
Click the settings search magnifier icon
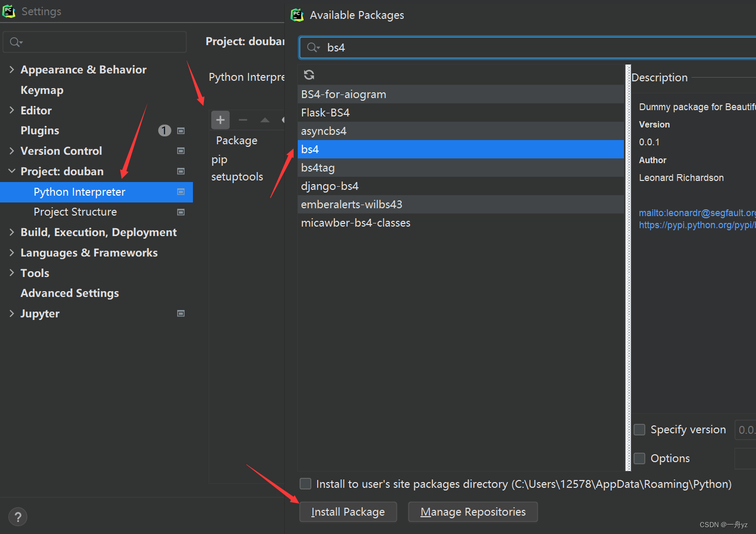[16, 42]
